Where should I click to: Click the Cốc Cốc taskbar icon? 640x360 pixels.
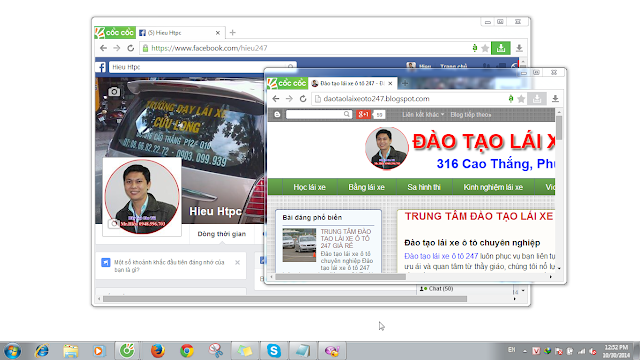pyautogui.click(x=127, y=351)
